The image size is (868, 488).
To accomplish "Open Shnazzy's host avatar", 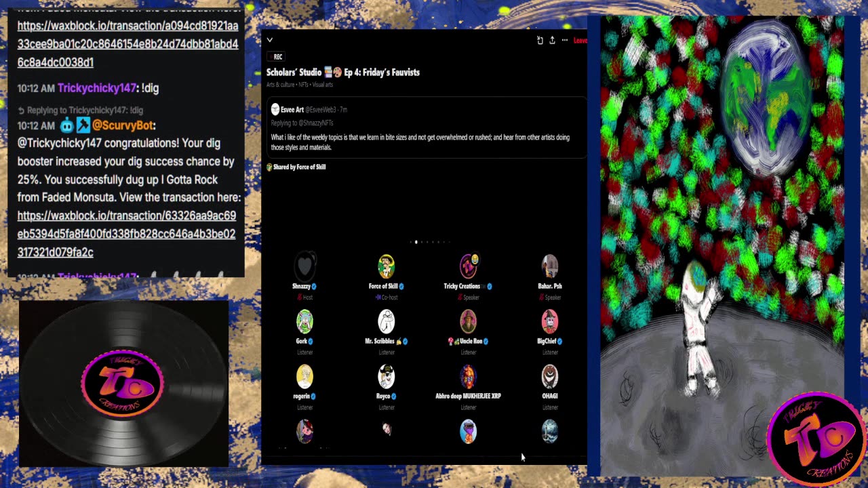I will coord(305,266).
